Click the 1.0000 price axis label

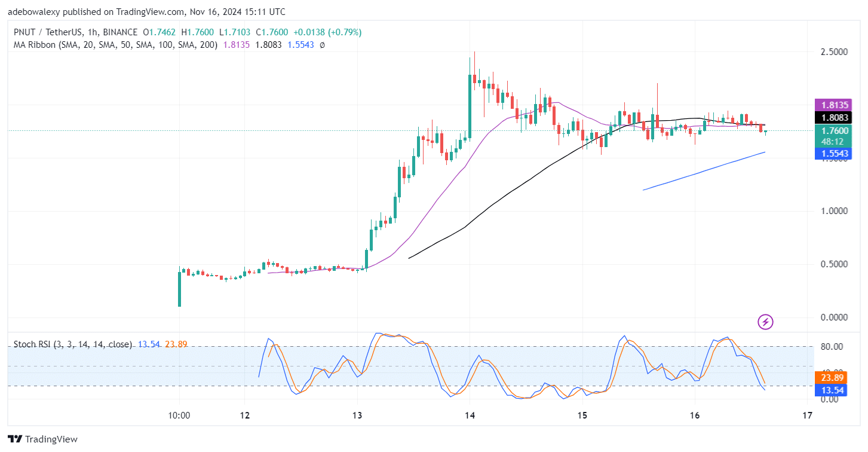[834, 211]
